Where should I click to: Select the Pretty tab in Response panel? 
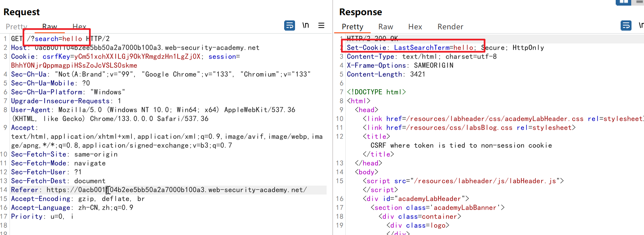point(352,27)
